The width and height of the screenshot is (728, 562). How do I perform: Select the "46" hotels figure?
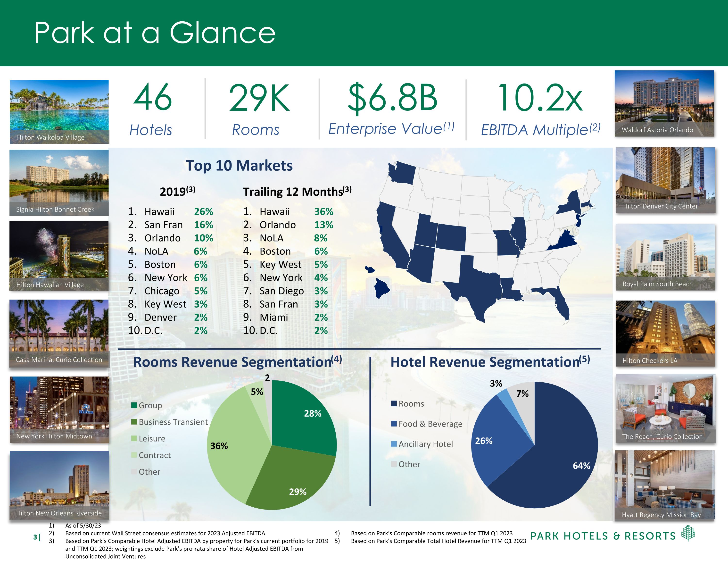153,97
